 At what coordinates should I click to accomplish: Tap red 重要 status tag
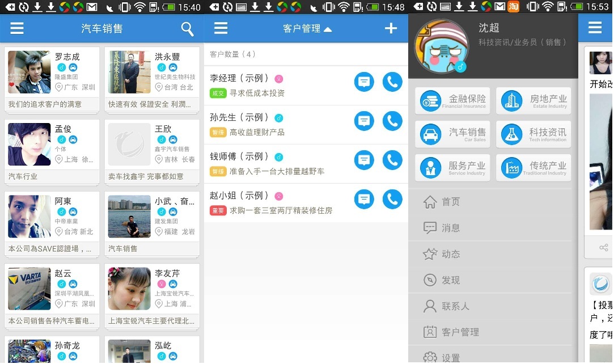[218, 210]
